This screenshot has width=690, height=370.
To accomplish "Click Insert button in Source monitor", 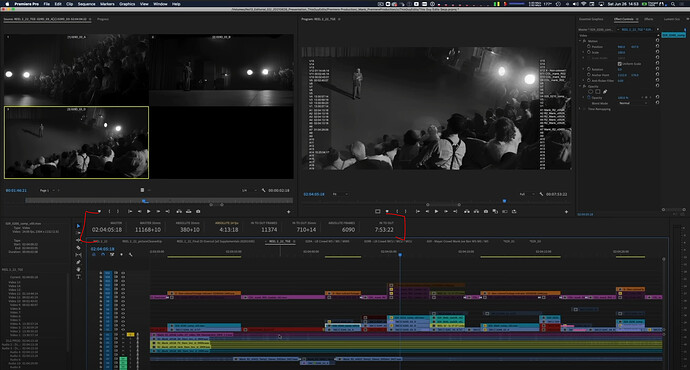I will [x=179, y=212].
